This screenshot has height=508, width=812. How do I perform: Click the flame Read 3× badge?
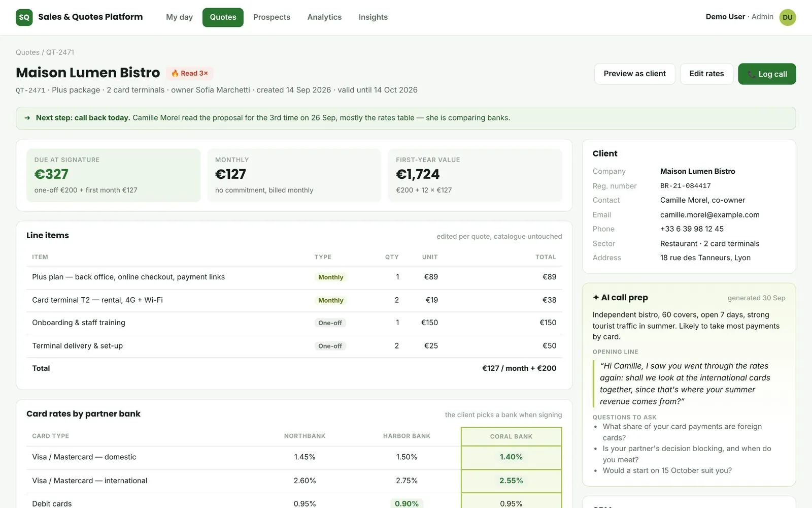coord(189,73)
